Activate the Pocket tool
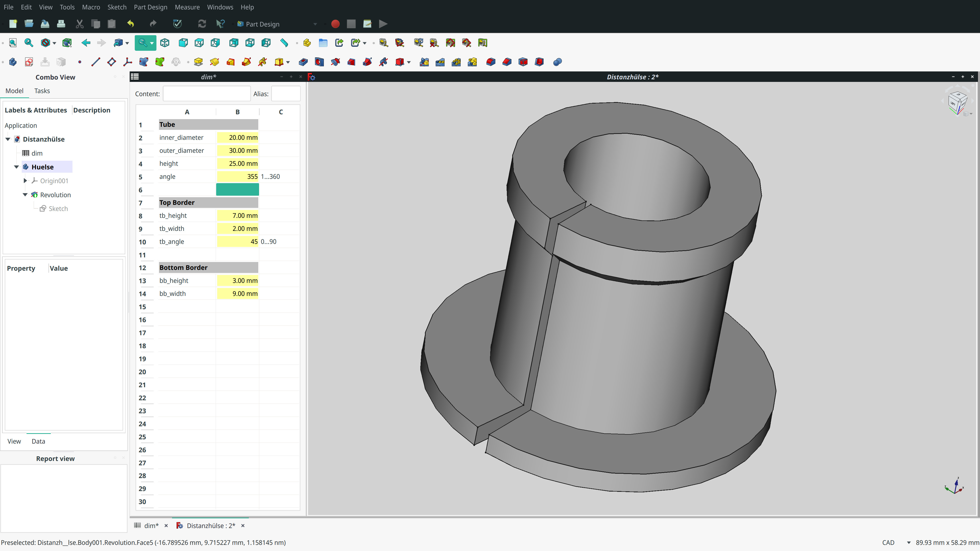980x551 pixels. (x=303, y=61)
